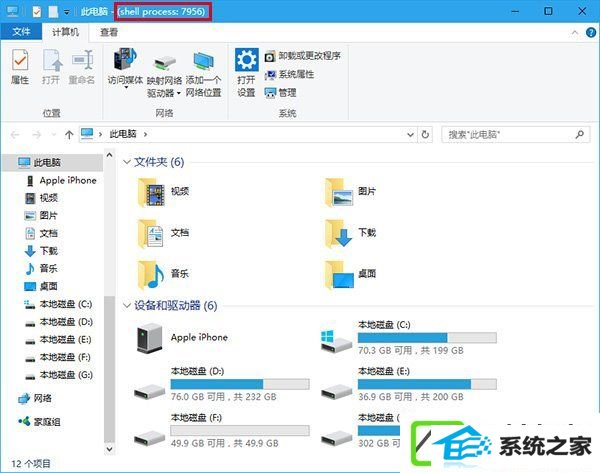Click 卸载或更改程序 uninstall programs
Screen dimensions: 600x473
click(303, 56)
